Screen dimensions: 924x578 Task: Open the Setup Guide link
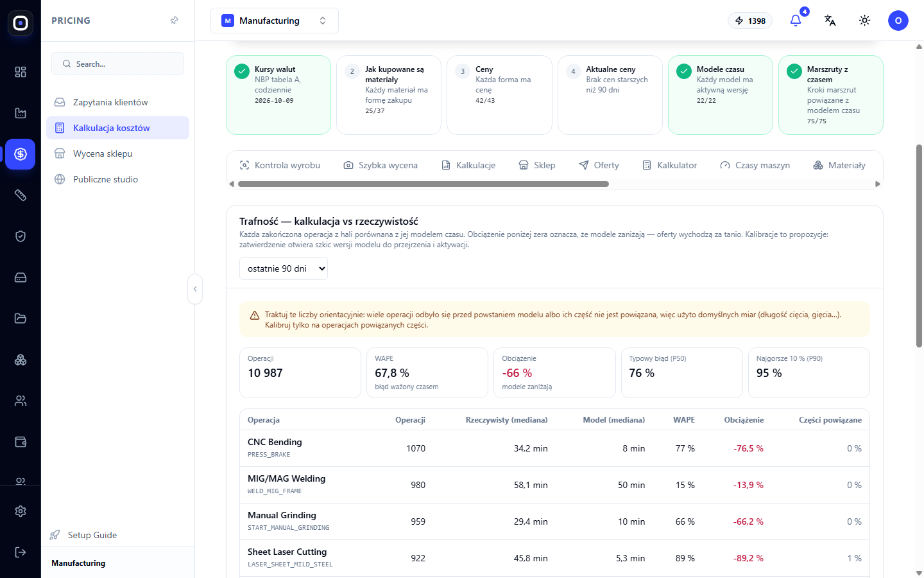(x=84, y=535)
